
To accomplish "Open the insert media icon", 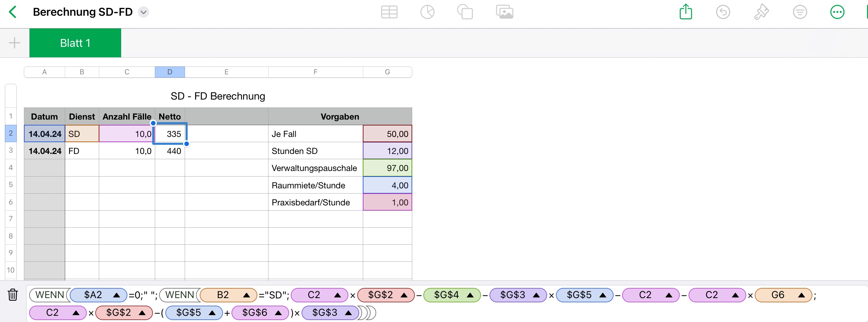I will (505, 12).
